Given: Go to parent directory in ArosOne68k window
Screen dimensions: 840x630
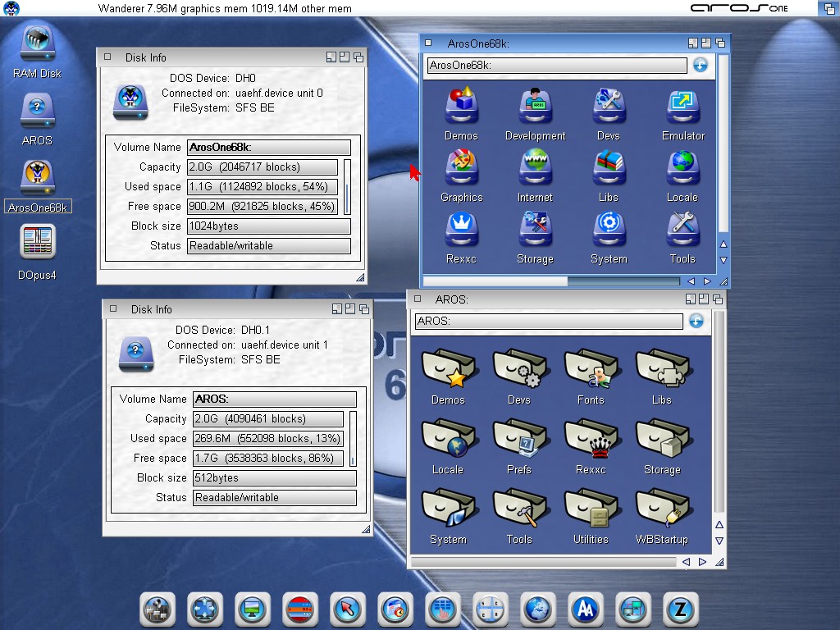Looking at the screenshot, I should pos(700,66).
